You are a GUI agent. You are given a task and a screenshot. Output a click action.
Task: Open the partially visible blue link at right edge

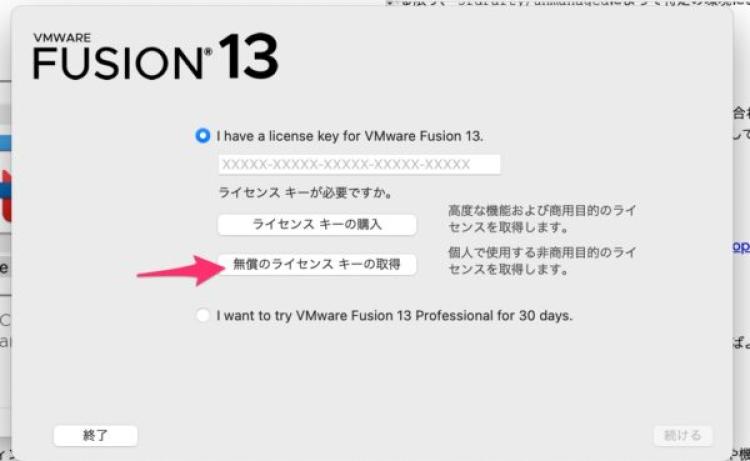[741, 247]
